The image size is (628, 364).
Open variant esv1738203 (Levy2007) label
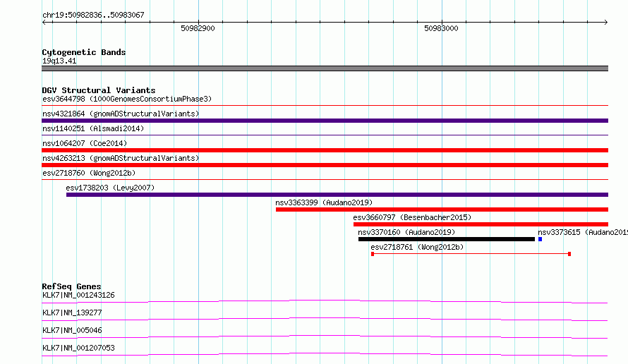point(110,188)
